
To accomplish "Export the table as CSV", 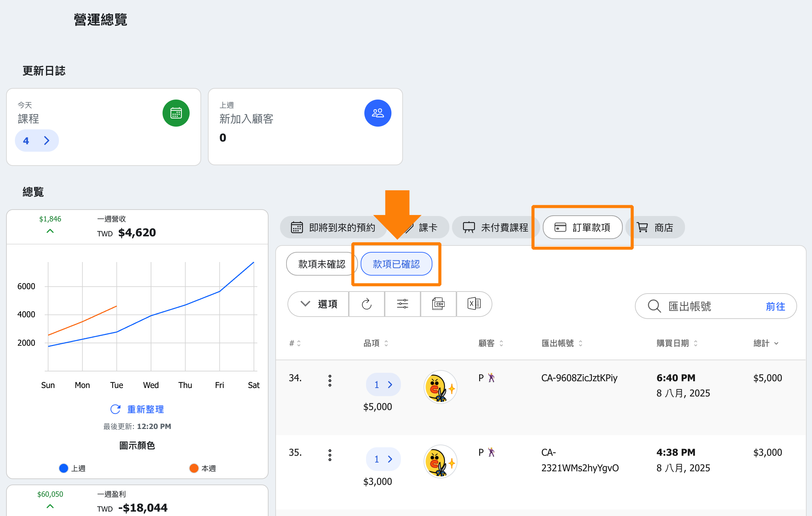I will pyautogui.click(x=438, y=304).
